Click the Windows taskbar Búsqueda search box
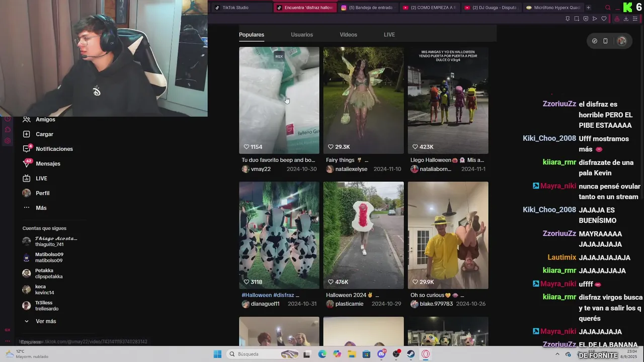The height and width of the screenshot is (362, 644). coord(262,354)
